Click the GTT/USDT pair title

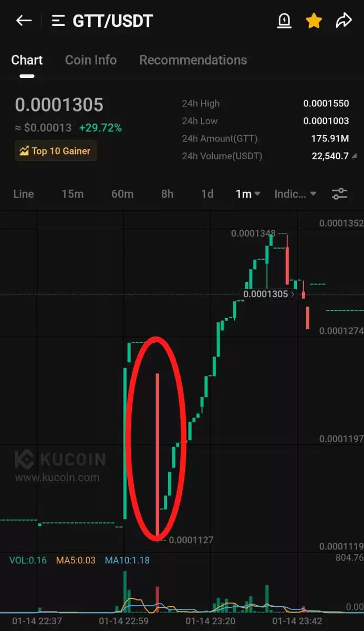pos(112,21)
